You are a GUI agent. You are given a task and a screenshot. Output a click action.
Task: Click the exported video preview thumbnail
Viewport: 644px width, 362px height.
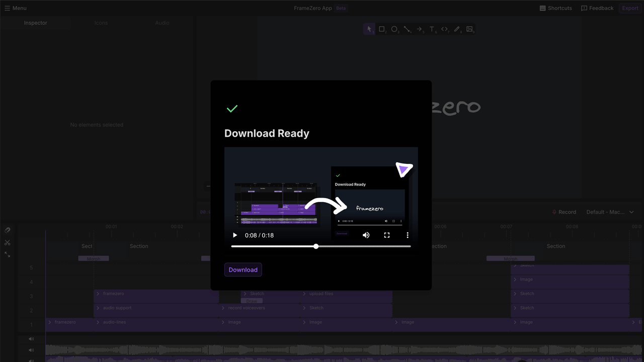tap(321, 201)
